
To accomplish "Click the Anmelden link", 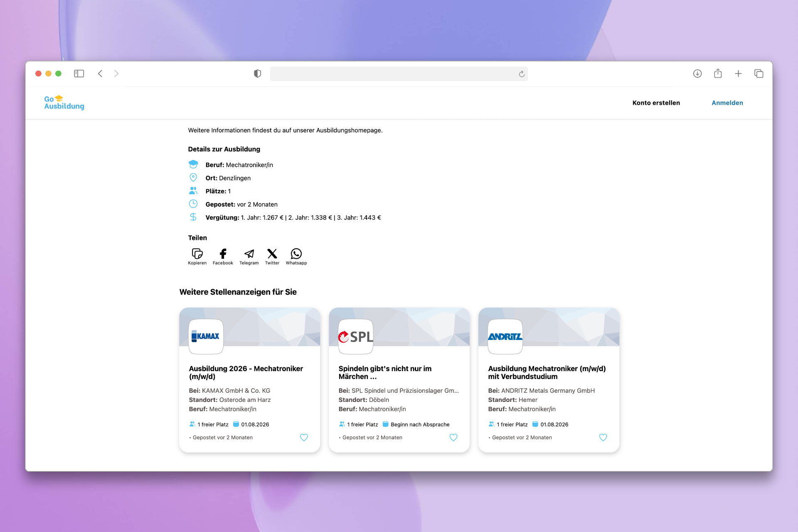I will tap(727, 103).
